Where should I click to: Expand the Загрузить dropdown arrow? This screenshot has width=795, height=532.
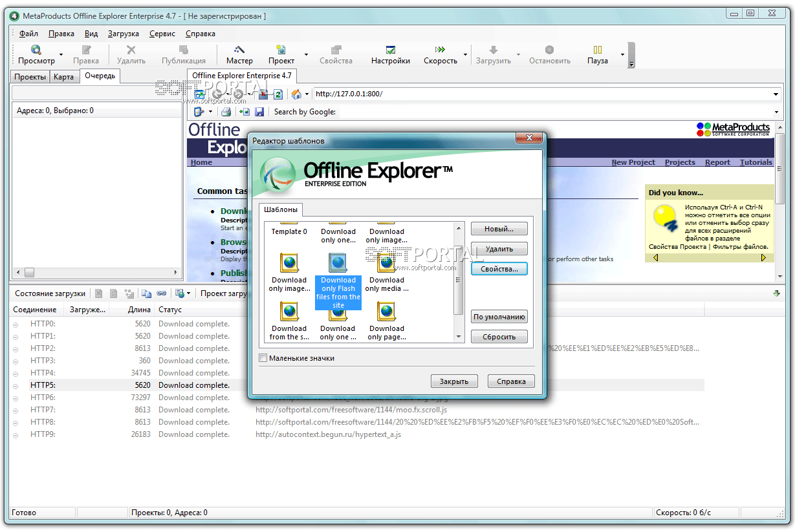tap(517, 55)
